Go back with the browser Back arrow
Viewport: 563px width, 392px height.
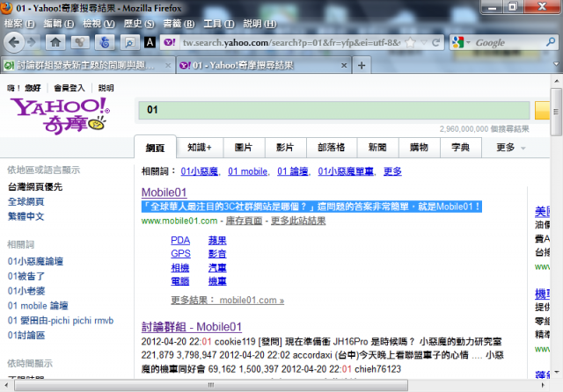(14, 43)
